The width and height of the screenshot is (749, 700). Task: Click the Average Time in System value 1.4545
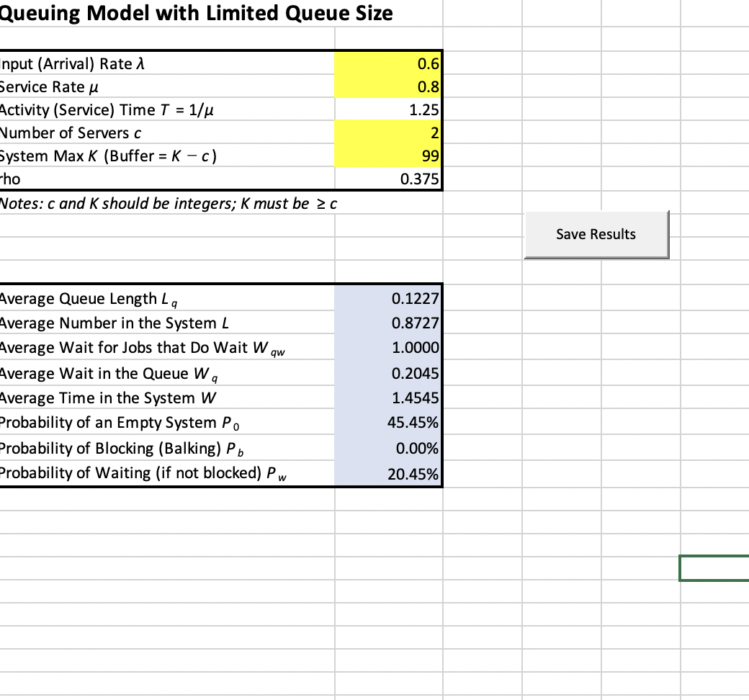click(389, 398)
